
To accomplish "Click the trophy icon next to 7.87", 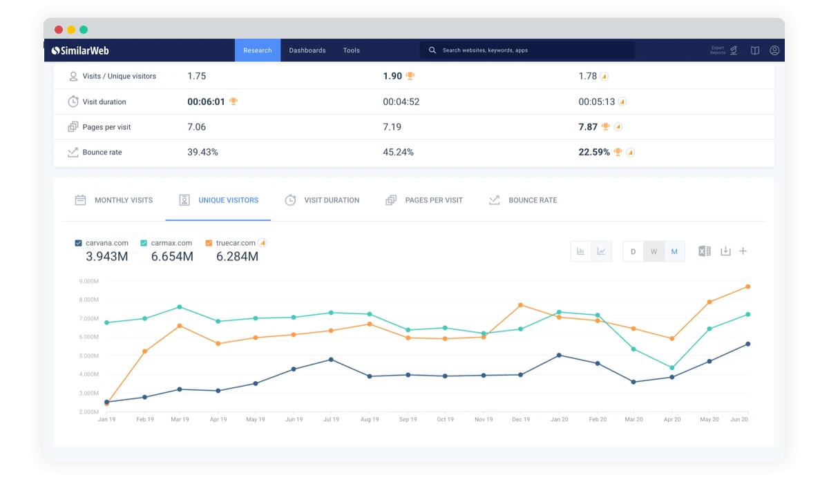I will pyautogui.click(x=605, y=127).
